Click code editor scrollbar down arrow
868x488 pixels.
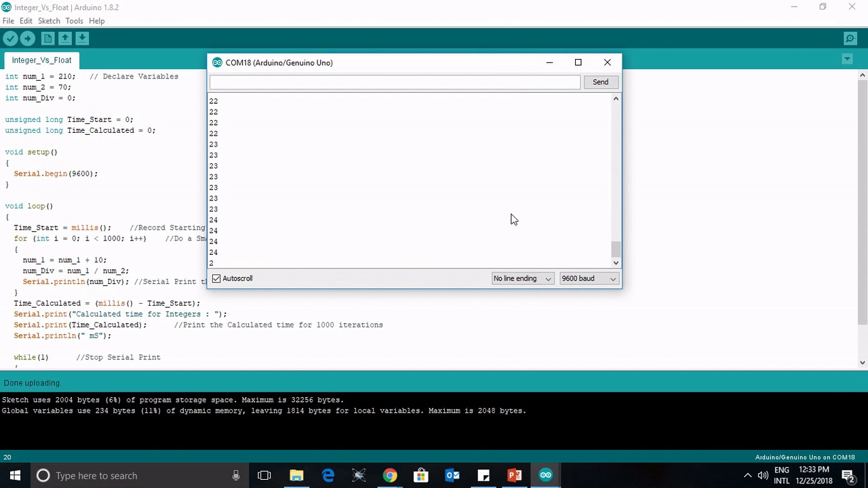coord(863,363)
